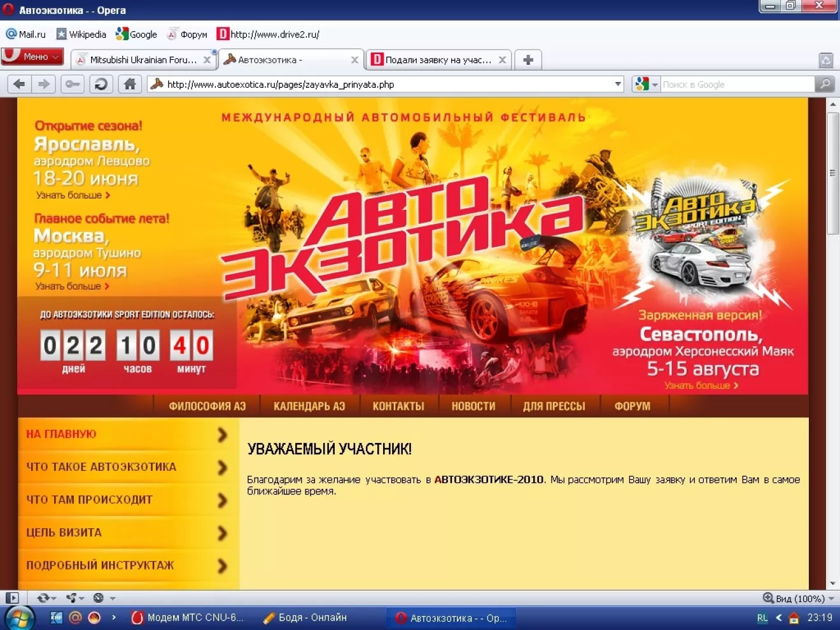
Task: Click the page vertical scrollbar thumb
Action: click(x=832, y=173)
